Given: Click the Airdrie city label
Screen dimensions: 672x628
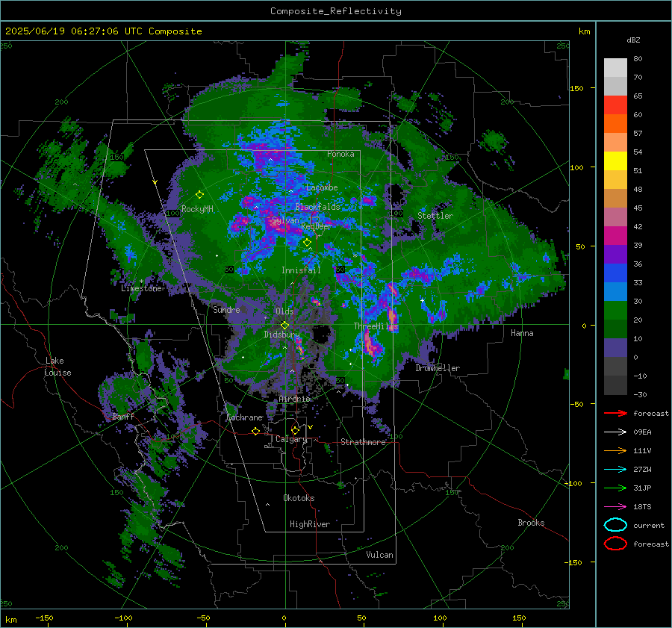Looking at the screenshot, I should coord(294,399).
